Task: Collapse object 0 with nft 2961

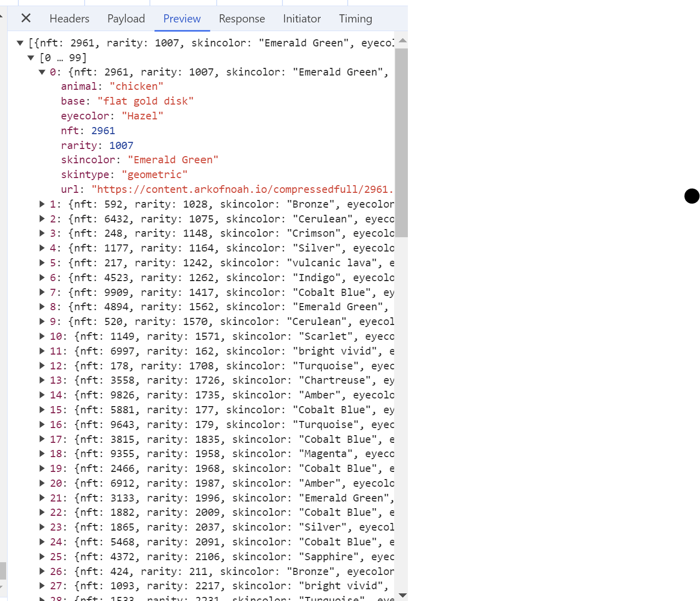Action: 42,72
